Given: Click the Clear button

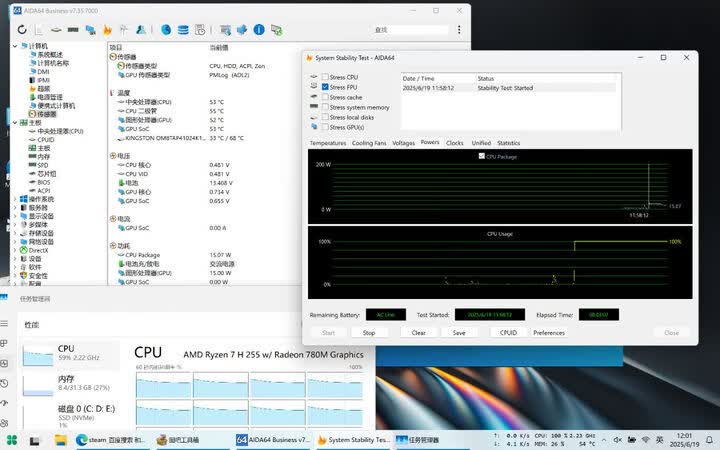Looking at the screenshot, I should (418, 332).
